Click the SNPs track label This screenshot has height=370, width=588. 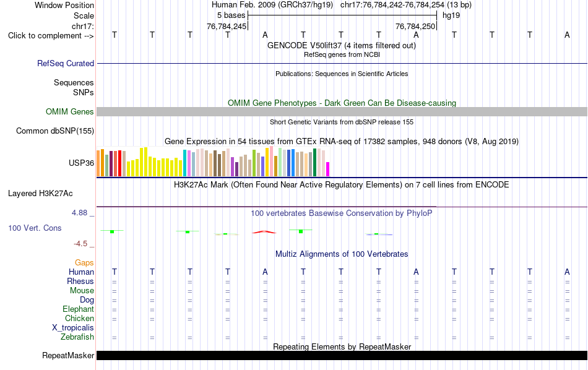tap(84, 92)
